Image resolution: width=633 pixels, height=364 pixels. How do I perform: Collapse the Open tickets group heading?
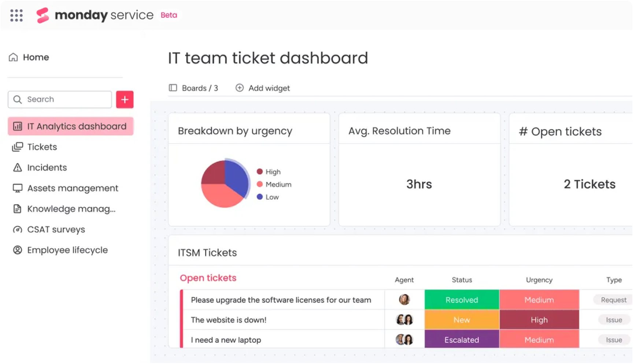[x=208, y=278]
